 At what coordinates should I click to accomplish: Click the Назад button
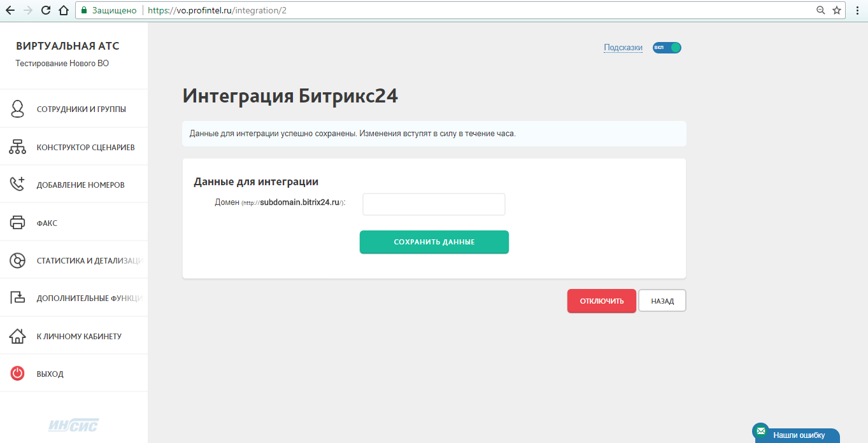point(662,301)
